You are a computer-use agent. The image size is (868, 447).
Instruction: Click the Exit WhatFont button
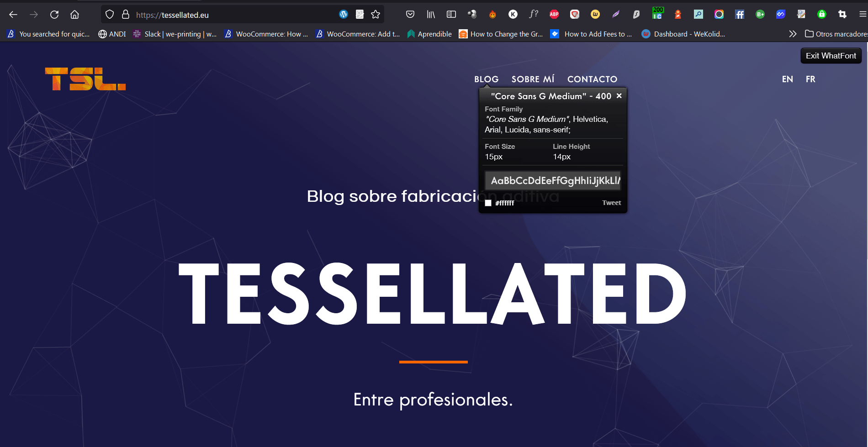point(831,56)
